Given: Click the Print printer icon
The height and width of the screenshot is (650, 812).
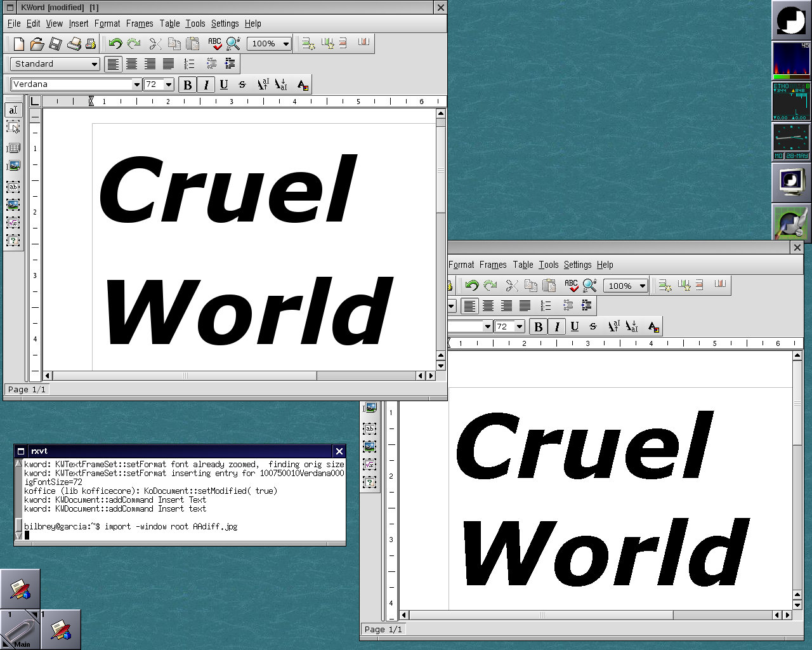Looking at the screenshot, I should [74, 44].
